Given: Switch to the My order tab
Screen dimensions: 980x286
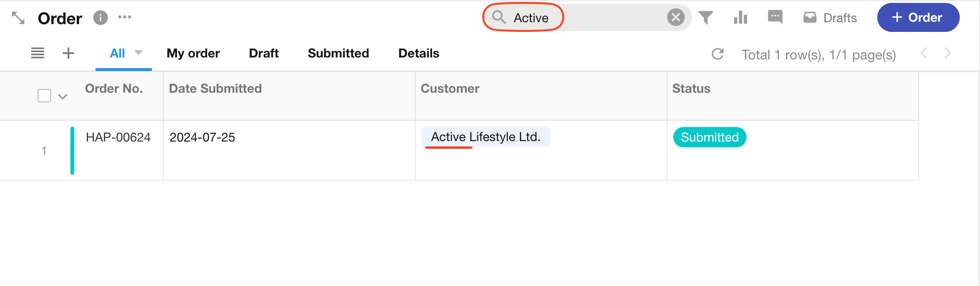Looking at the screenshot, I should pyautogui.click(x=193, y=53).
